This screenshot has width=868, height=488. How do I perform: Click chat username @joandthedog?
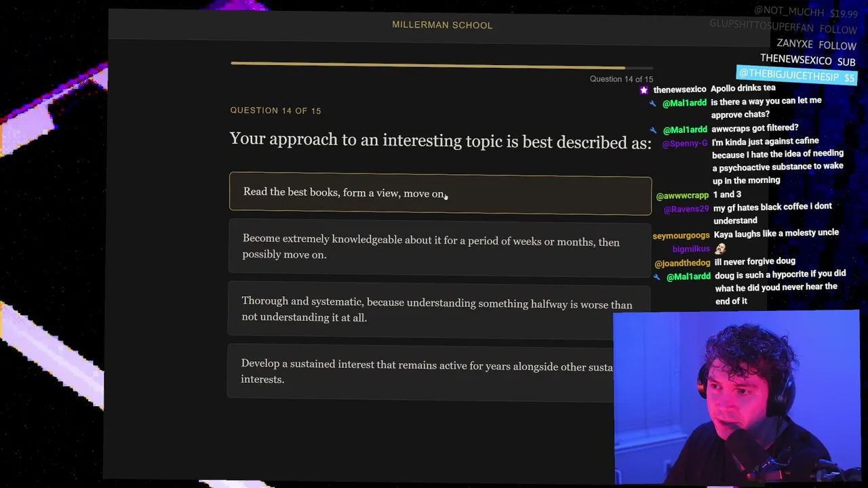682,264
